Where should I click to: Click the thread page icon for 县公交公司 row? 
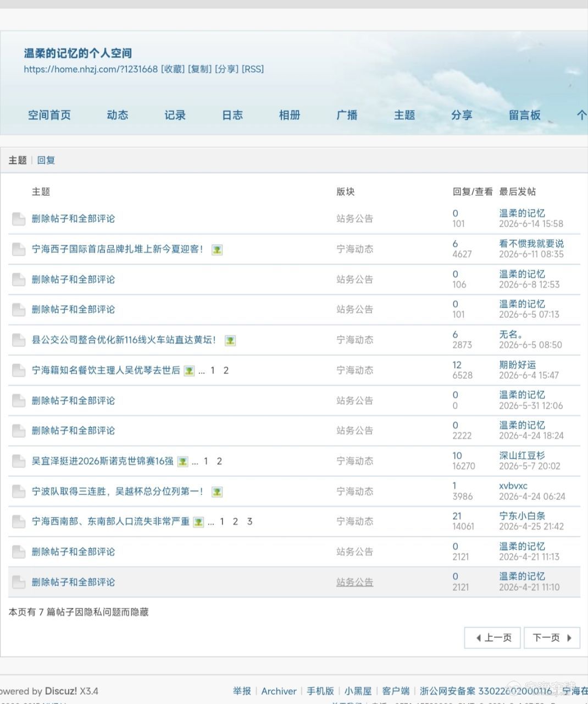(x=19, y=340)
